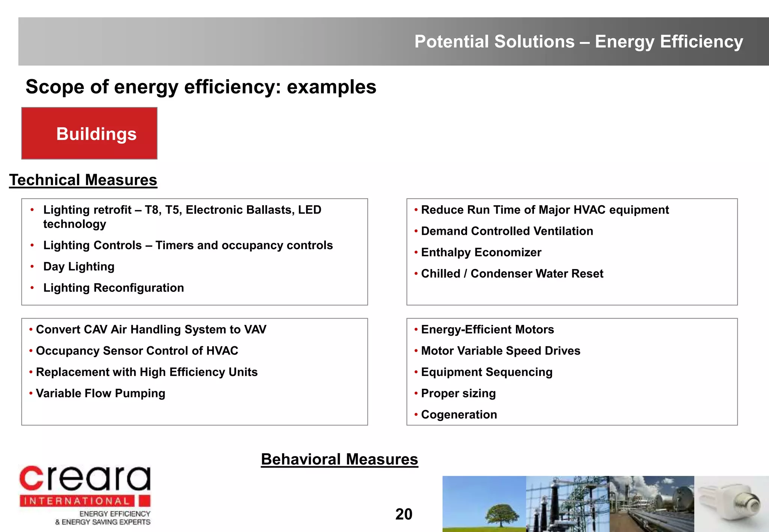Image resolution: width=769 pixels, height=532 pixels.
Task: Select the 'Energy-Efficient Motors' bullet
Action: pos(487,329)
